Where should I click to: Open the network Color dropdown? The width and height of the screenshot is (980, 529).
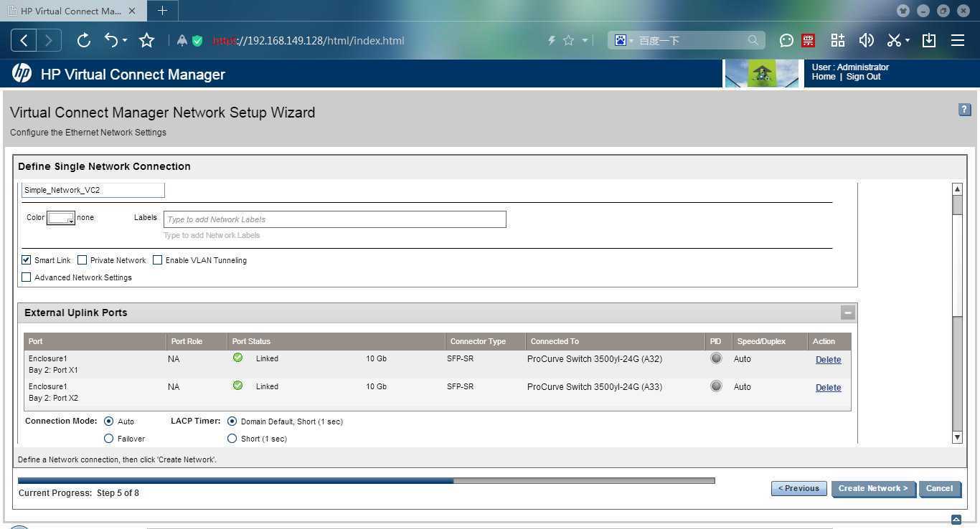click(61, 218)
